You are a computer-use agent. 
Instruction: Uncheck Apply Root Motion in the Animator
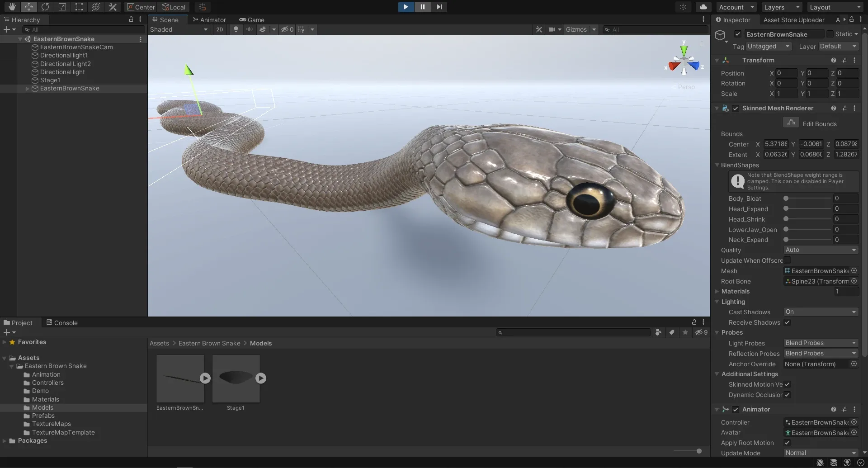(788, 443)
